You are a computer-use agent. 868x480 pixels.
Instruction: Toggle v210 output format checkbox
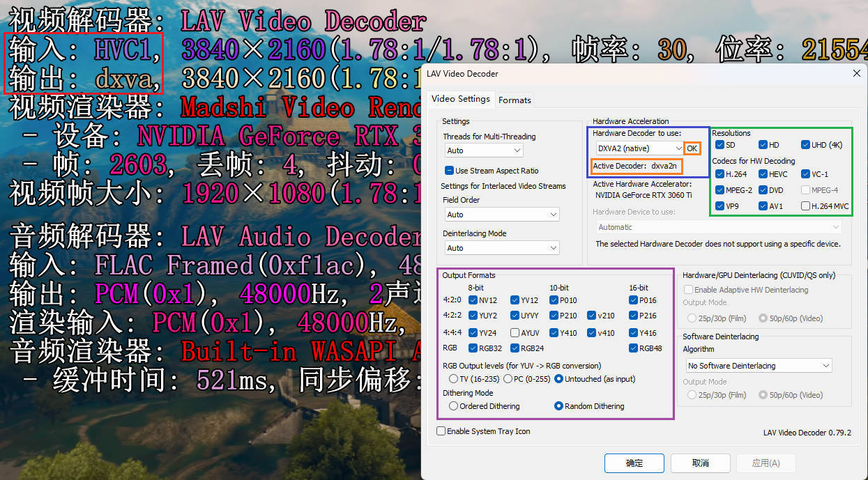[591, 316]
